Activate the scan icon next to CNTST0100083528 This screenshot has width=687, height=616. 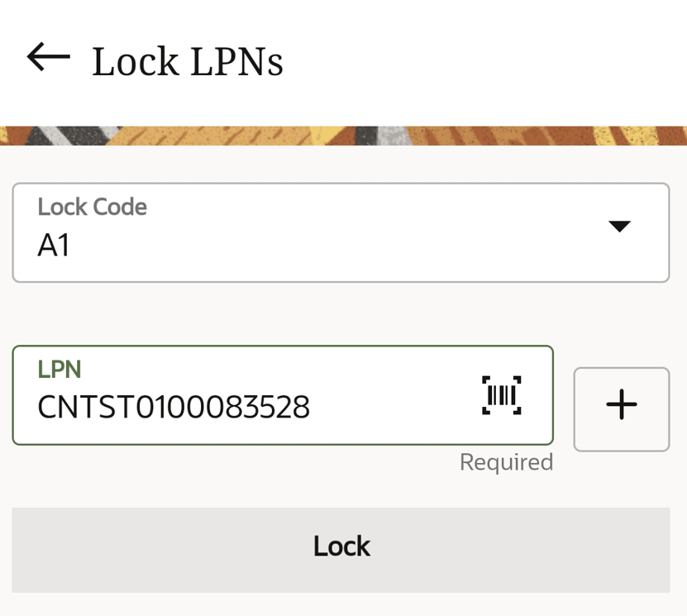coord(503,395)
